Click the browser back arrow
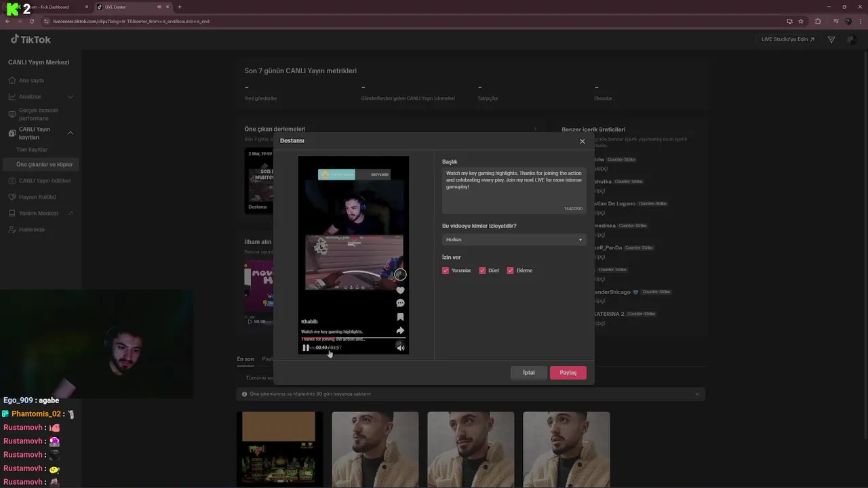The width and height of the screenshot is (868, 488). pyautogui.click(x=7, y=21)
